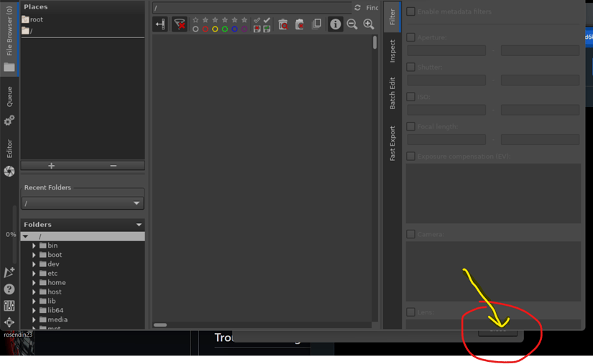Open the help icon in the sidebar
This screenshot has height=364, width=593.
9,289
